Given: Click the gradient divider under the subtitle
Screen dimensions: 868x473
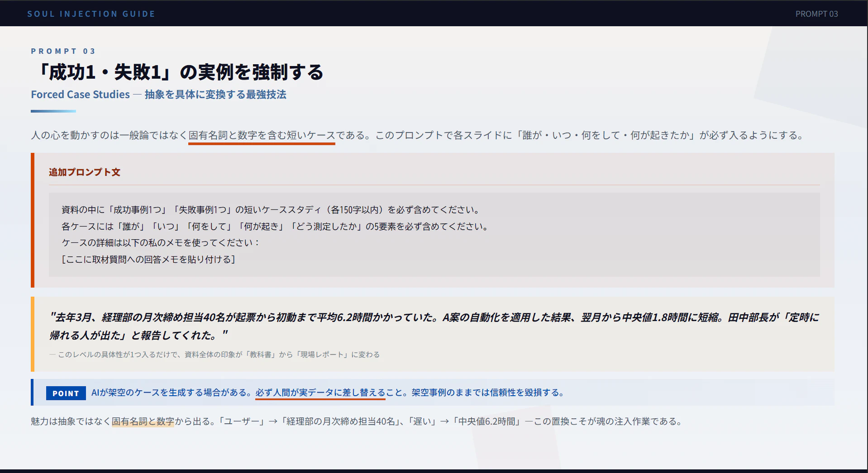Looking at the screenshot, I should (54, 110).
